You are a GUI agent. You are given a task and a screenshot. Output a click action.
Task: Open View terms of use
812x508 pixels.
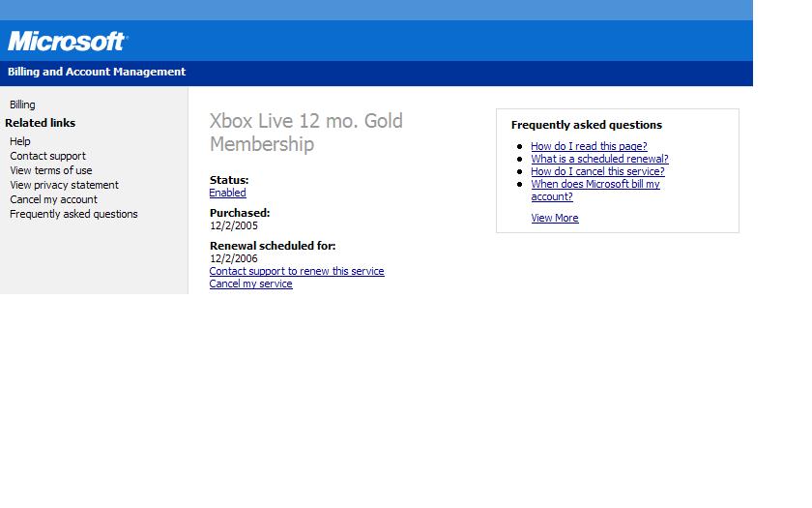click(50, 170)
